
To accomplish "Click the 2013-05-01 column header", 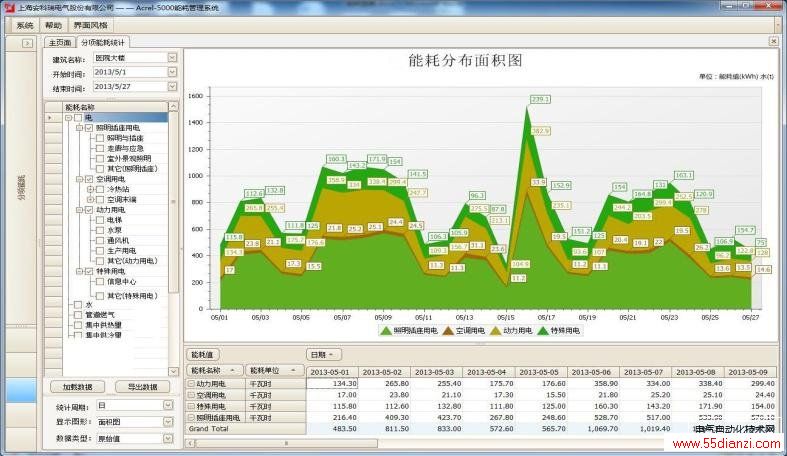I will 332,372.
